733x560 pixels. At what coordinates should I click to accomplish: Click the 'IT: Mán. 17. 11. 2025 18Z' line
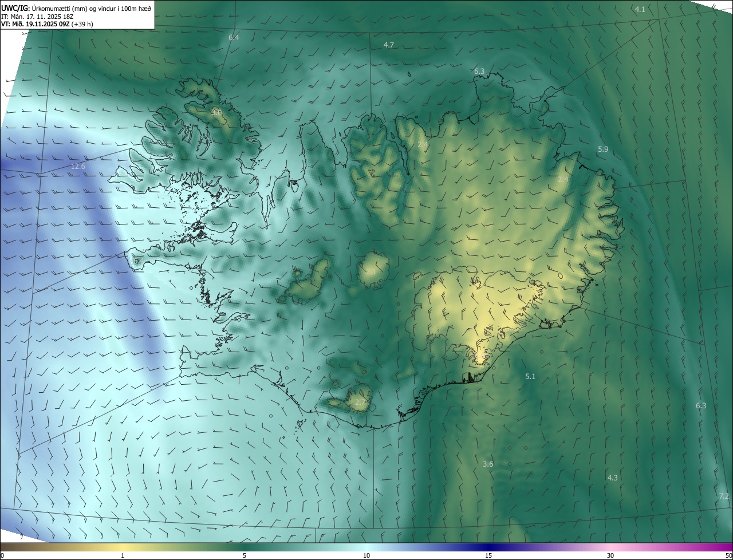point(37,16)
